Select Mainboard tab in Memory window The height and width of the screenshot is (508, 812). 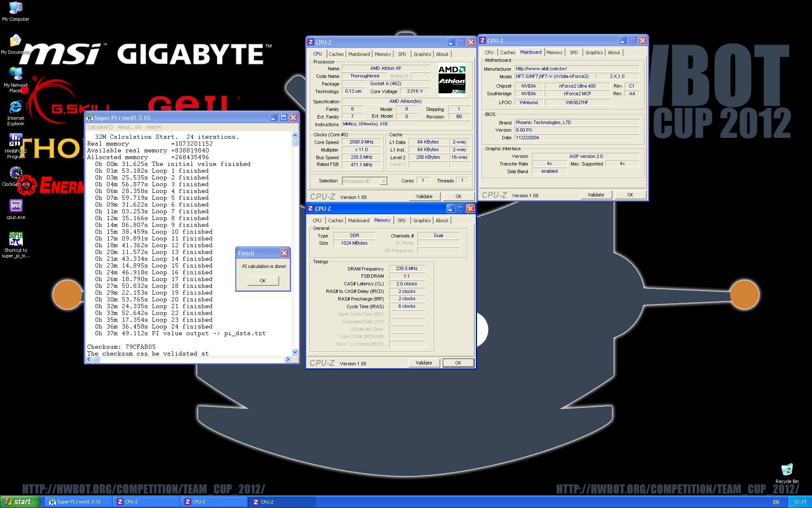359,221
